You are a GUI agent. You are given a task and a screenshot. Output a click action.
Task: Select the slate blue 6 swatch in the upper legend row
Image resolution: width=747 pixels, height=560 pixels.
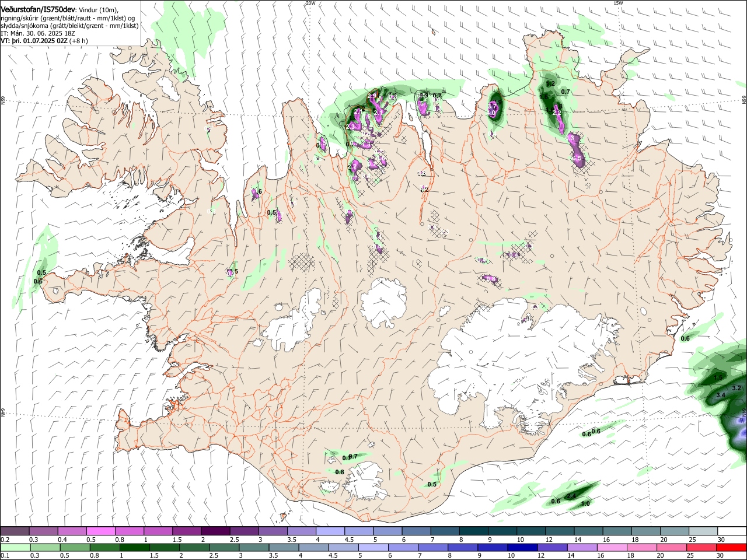pyautogui.click(x=417, y=531)
